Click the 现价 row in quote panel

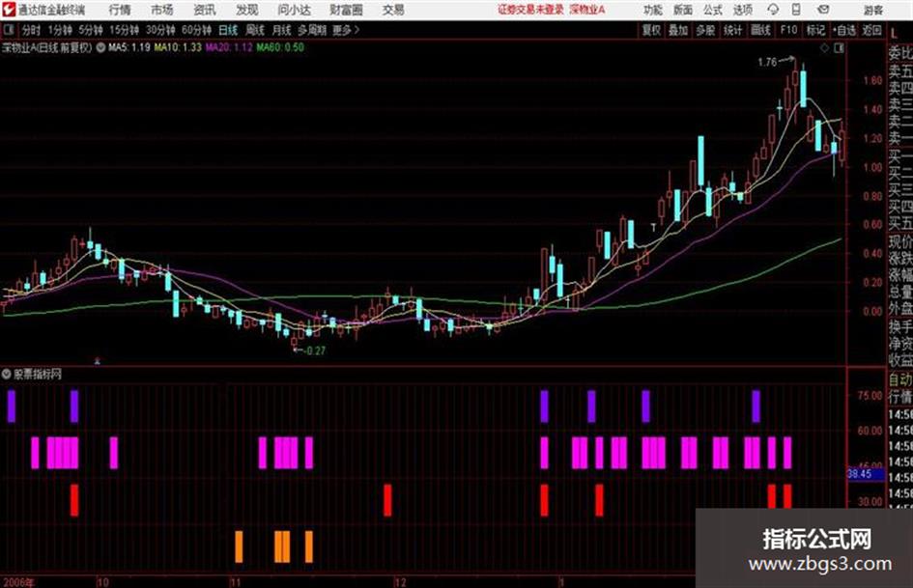[x=900, y=241]
